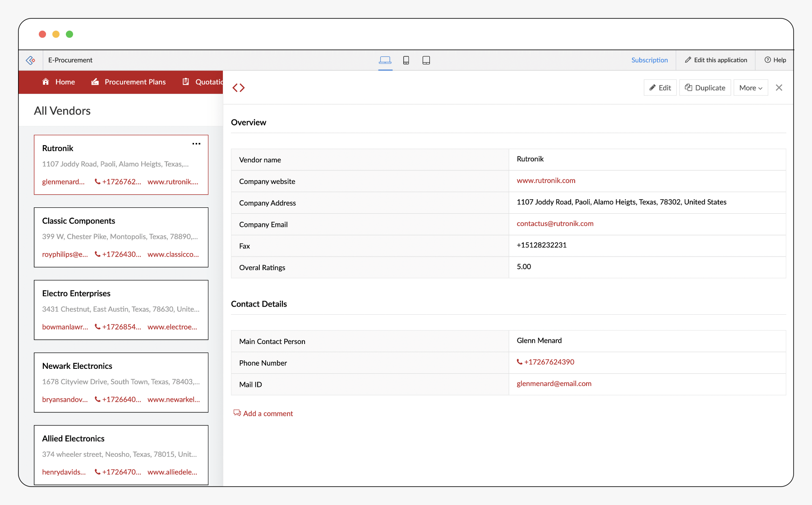This screenshot has height=505, width=812.
Task: Click the yellow minimize window dot
Action: coord(56,34)
